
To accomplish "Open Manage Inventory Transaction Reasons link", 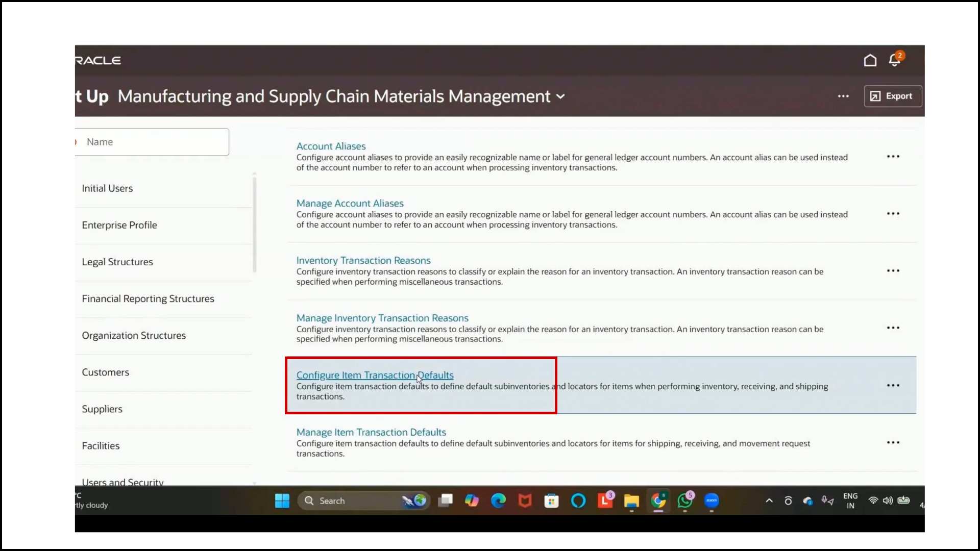I will coord(382,318).
